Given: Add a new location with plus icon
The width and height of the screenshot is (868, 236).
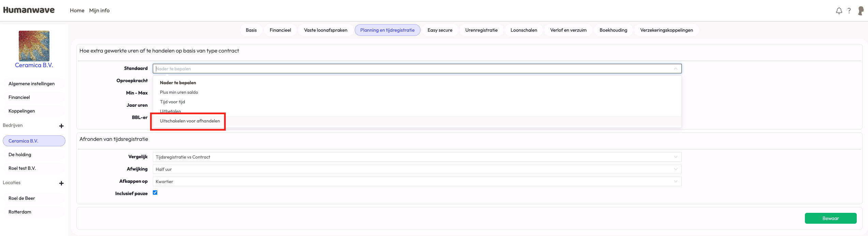Looking at the screenshot, I should (x=61, y=183).
